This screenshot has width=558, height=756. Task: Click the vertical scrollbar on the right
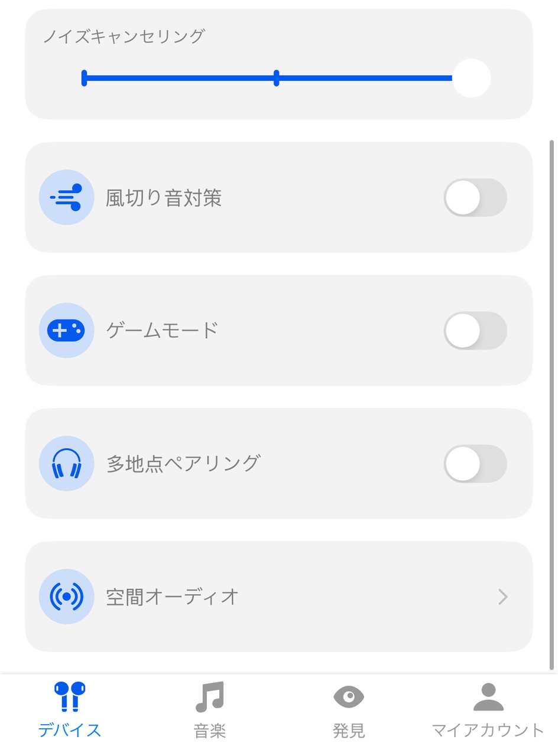(551, 405)
